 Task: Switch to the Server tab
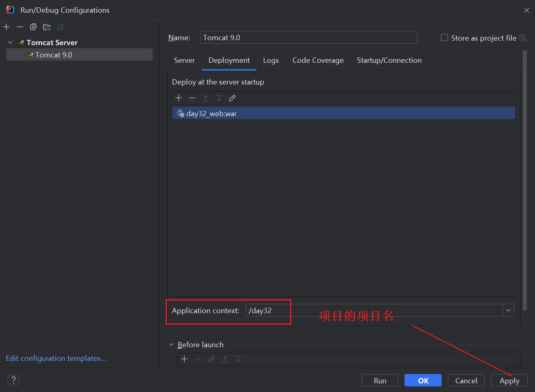(184, 60)
